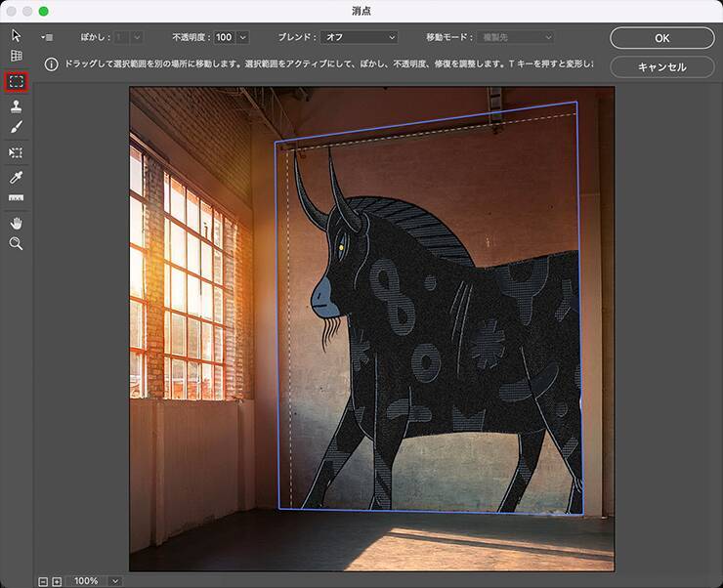Select the Edit Plane arrow tool

pos(16,36)
